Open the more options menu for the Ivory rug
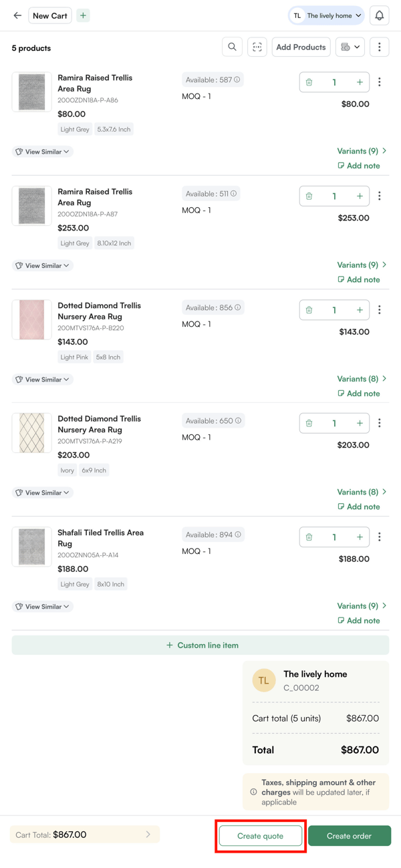The image size is (401, 868). [x=380, y=423]
